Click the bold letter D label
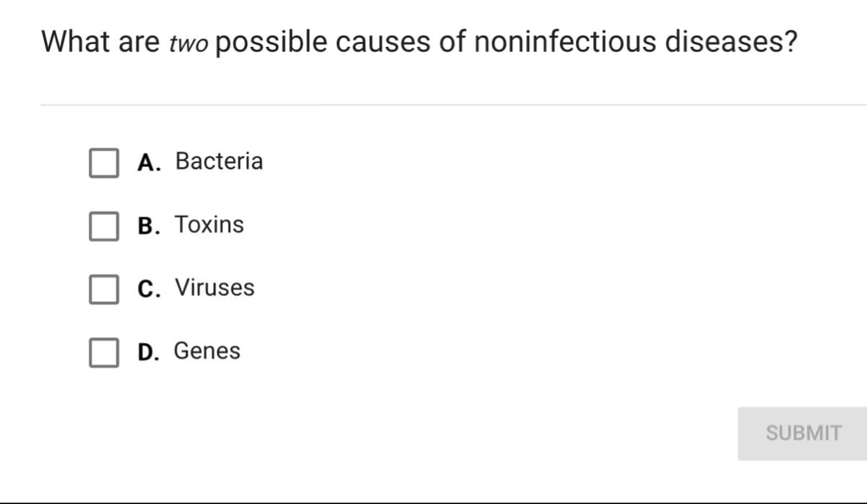The image size is (867, 504). click(x=148, y=352)
